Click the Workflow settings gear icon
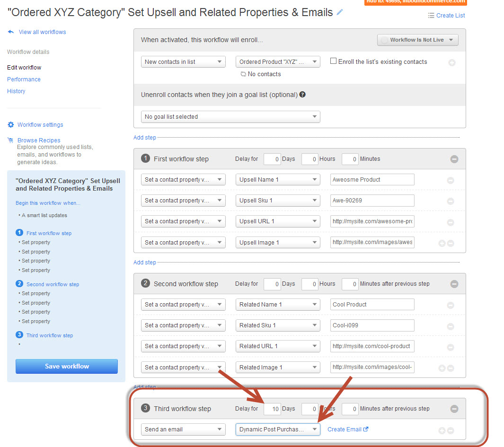Viewport: 504px width, 447px height. tap(11, 125)
